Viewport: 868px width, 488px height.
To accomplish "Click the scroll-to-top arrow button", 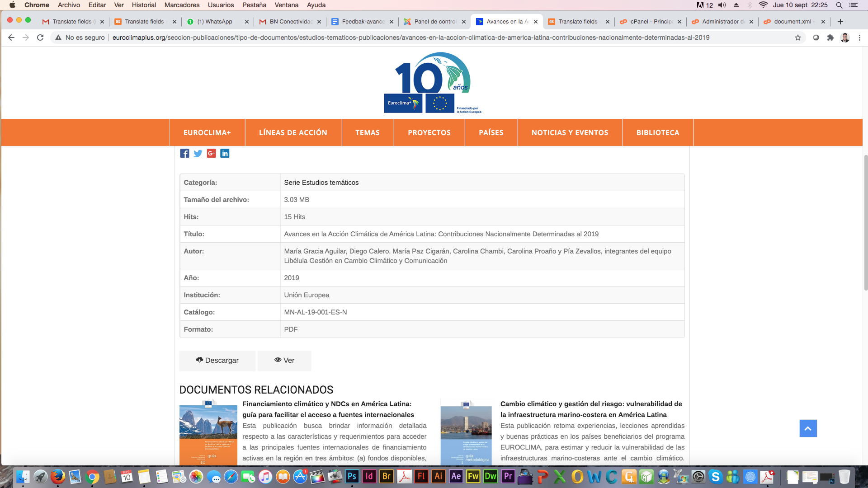I will [808, 428].
